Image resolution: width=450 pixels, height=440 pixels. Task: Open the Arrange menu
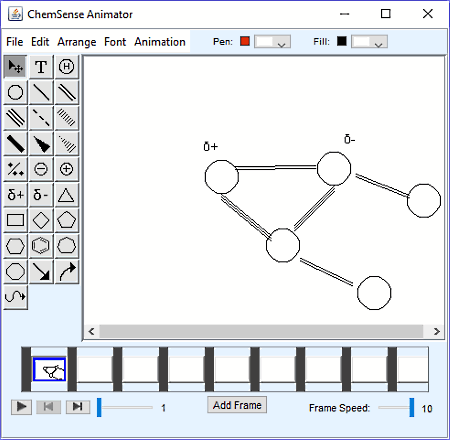(x=77, y=42)
